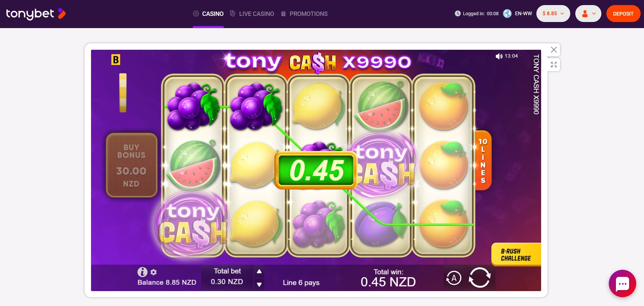Open the user account dropdown
Viewport: 644px width, 306px height.
tap(588, 14)
